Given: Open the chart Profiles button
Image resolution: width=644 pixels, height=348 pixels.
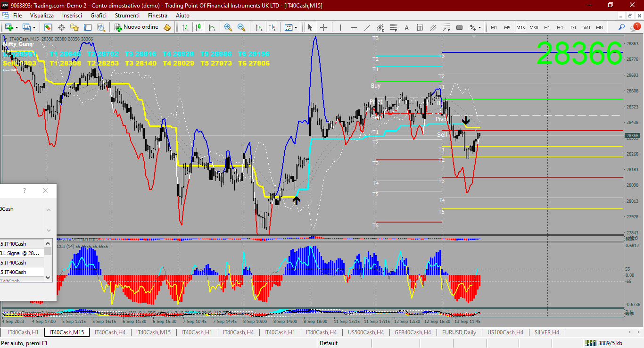Looking at the screenshot, I should point(26,27).
